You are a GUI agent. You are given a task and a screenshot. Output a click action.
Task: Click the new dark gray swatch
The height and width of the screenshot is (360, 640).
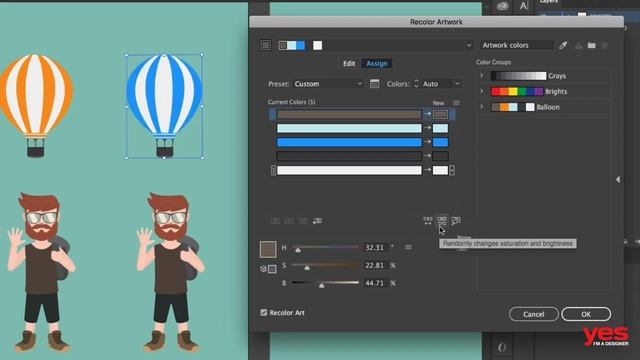tap(440, 156)
